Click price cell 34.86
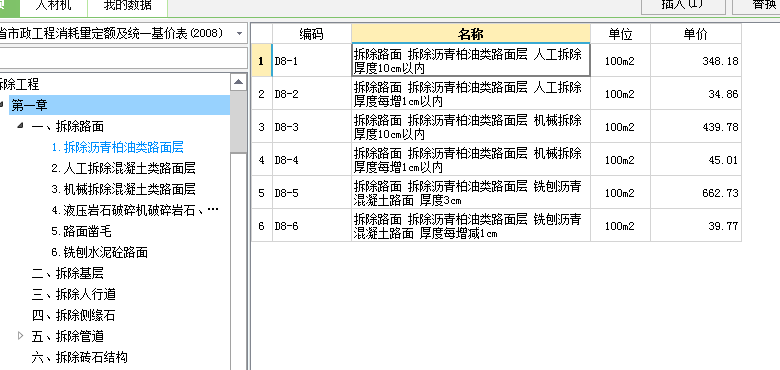This screenshot has height=370, width=780. (695, 93)
